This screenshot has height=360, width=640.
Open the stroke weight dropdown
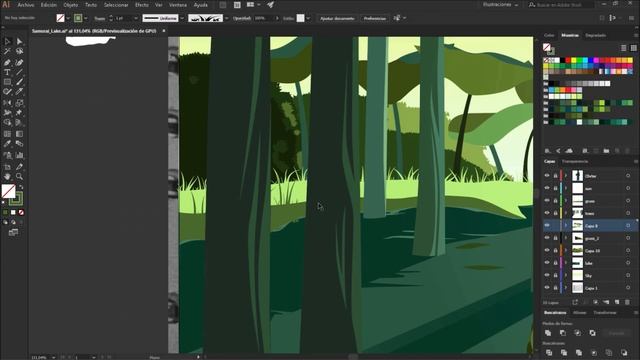point(136,18)
